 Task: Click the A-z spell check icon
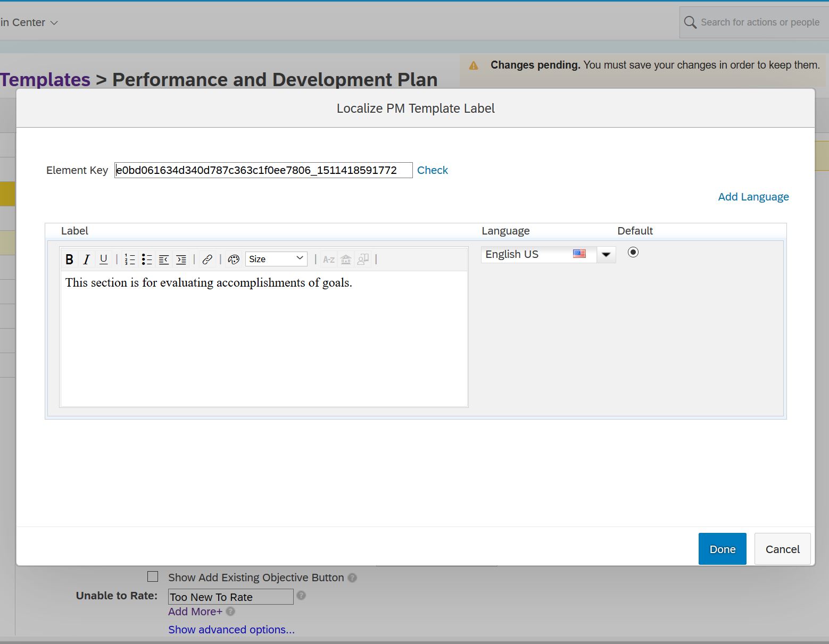[x=329, y=260]
